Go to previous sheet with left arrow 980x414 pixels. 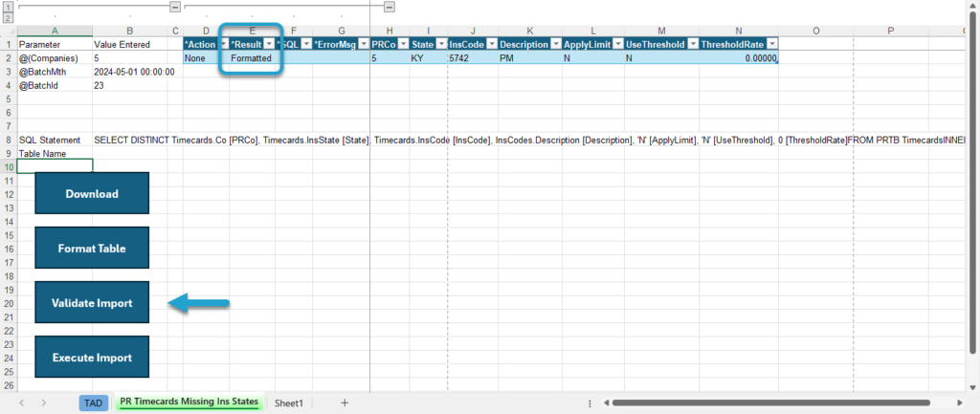[21, 403]
